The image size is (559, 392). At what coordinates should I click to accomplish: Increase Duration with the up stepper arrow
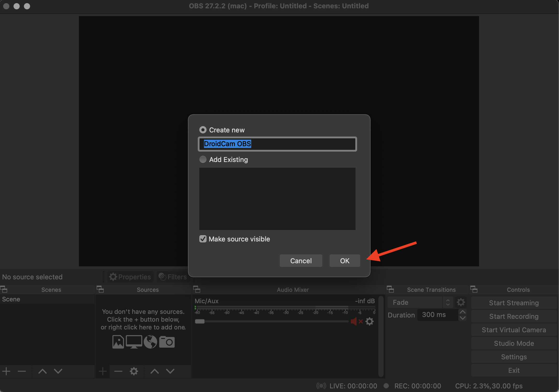pyautogui.click(x=462, y=312)
